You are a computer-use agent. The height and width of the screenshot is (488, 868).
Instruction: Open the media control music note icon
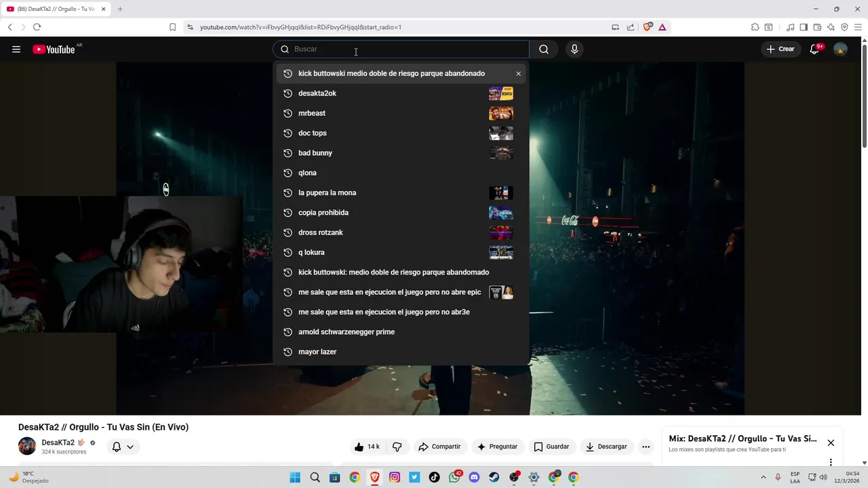(x=790, y=27)
